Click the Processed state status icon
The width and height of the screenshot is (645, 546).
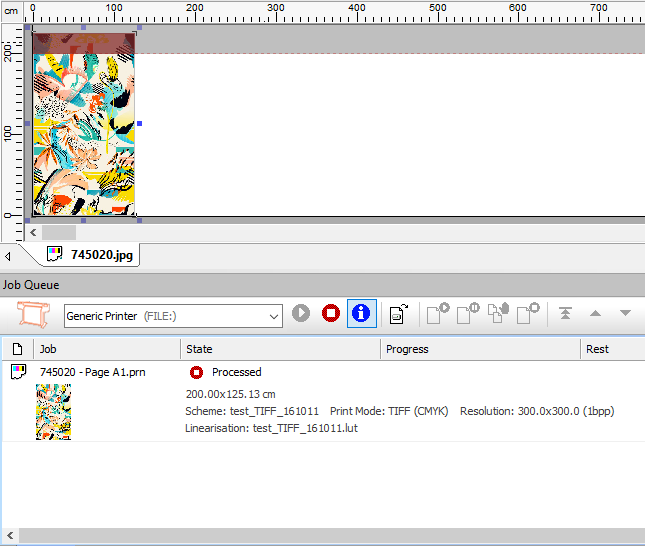point(196,372)
